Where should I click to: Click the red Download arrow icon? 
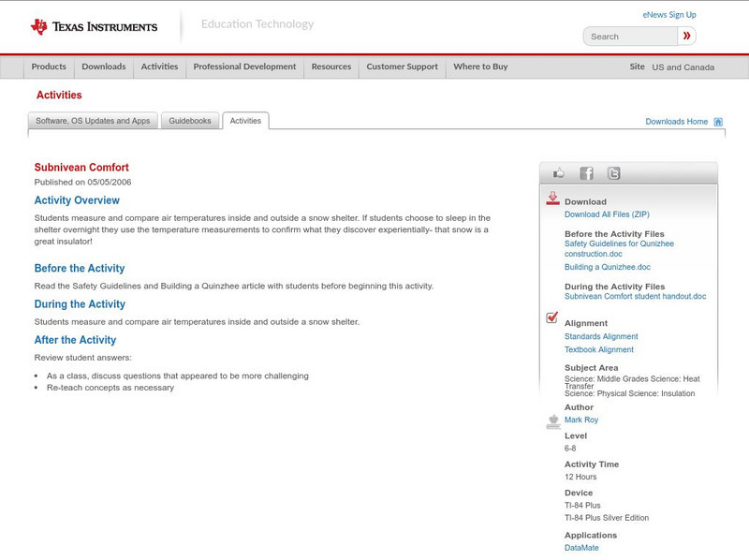pyautogui.click(x=551, y=198)
